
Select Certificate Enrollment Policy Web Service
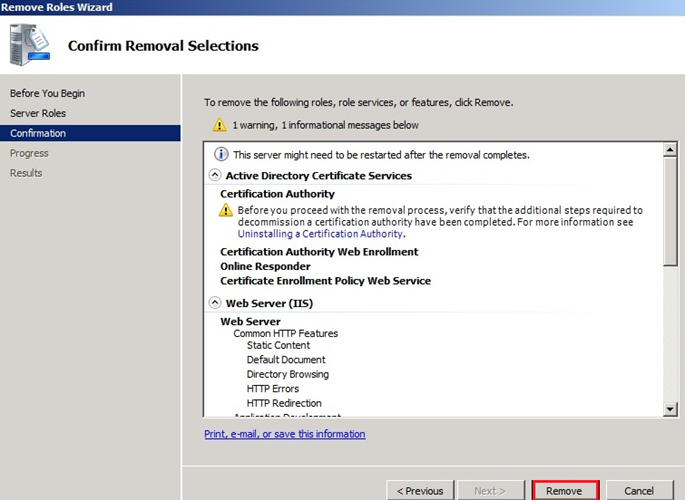[x=325, y=280]
